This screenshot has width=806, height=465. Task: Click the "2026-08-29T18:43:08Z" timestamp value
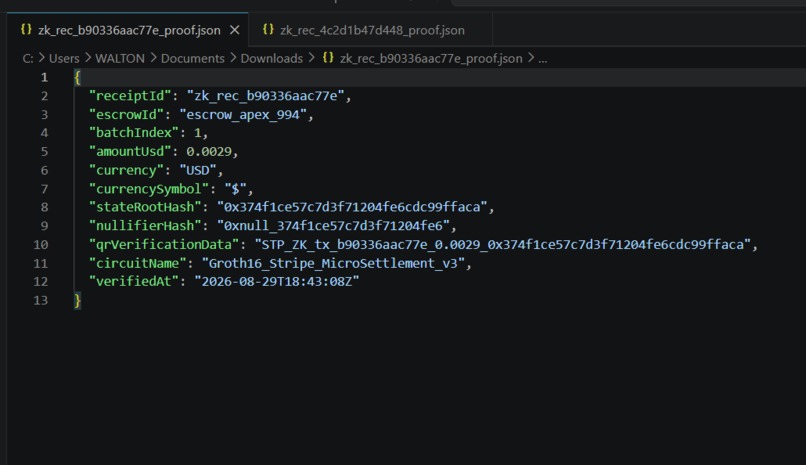(277, 282)
